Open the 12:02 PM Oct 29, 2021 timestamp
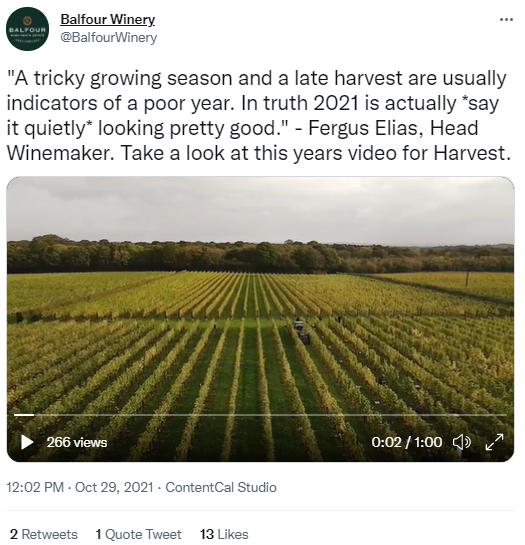 [x=80, y=487]
